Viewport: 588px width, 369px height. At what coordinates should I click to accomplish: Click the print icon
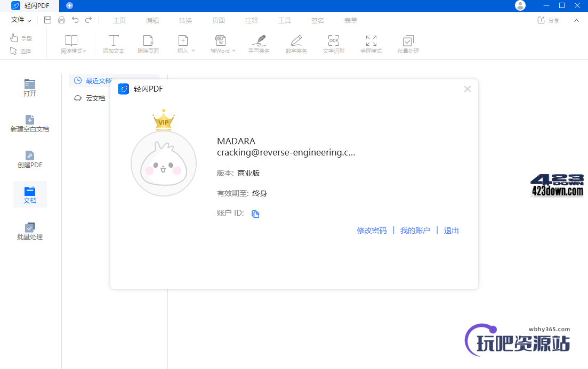pos(61,20)
